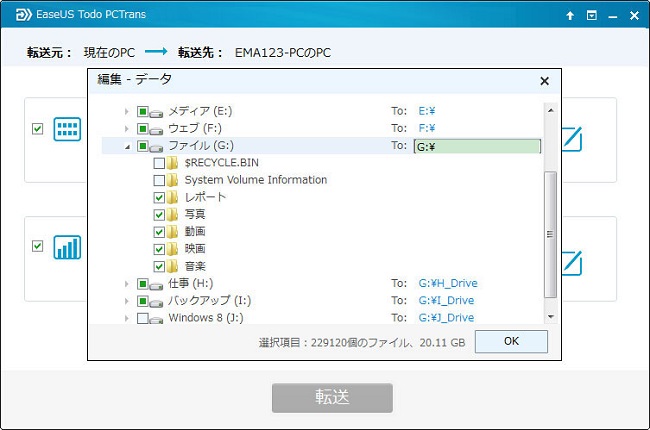This screenshot has height=430, width=650.
Task: Click the 仕事 (H:) drive icon
Action: point(156,286)
